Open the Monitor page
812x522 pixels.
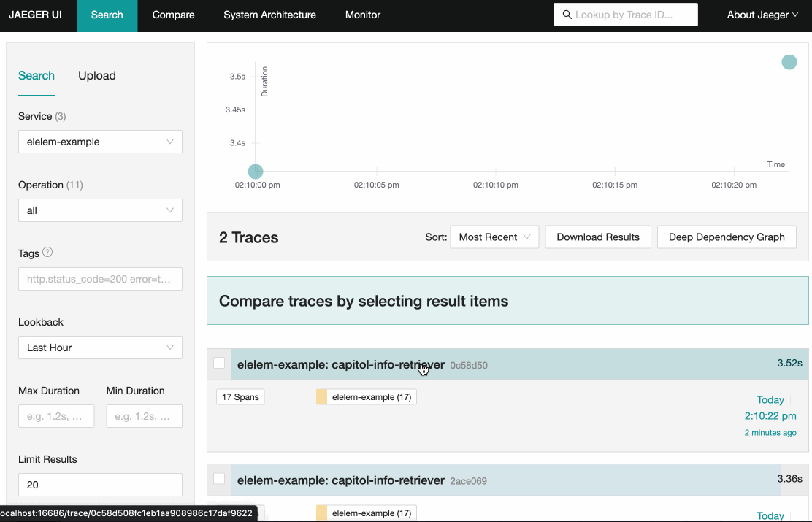tap(363, 15)
